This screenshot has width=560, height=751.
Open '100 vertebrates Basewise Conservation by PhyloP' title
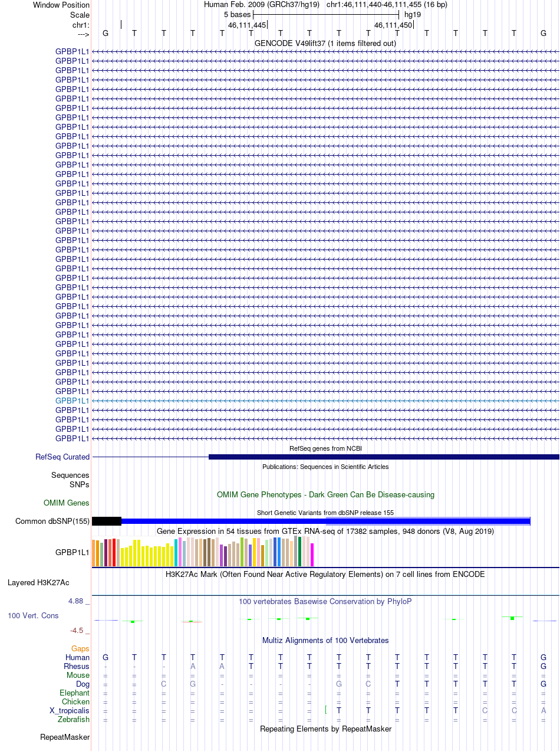(x=325, y=601)
